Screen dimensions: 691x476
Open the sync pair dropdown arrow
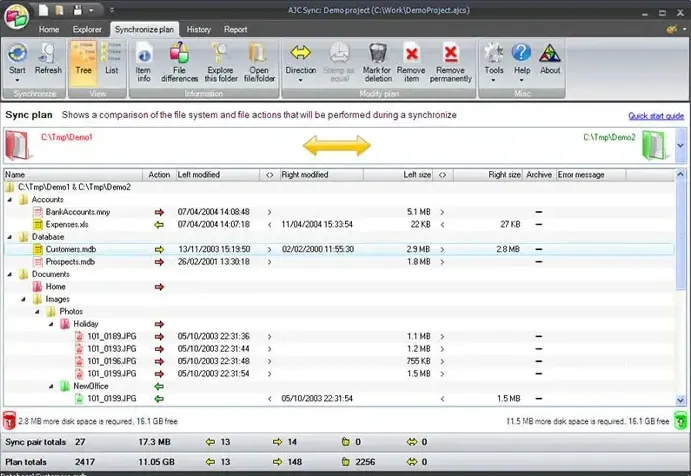(x=680, y=145)
